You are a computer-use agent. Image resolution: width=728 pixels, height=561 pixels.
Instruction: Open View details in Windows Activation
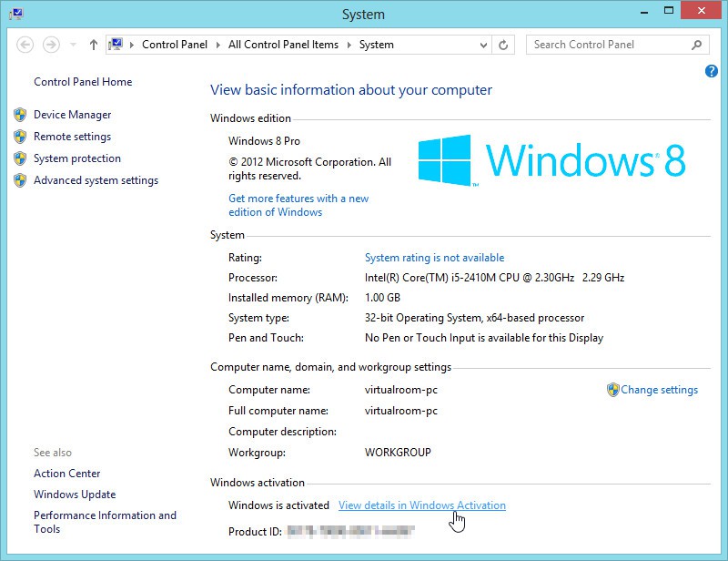[x=422, y=505]
